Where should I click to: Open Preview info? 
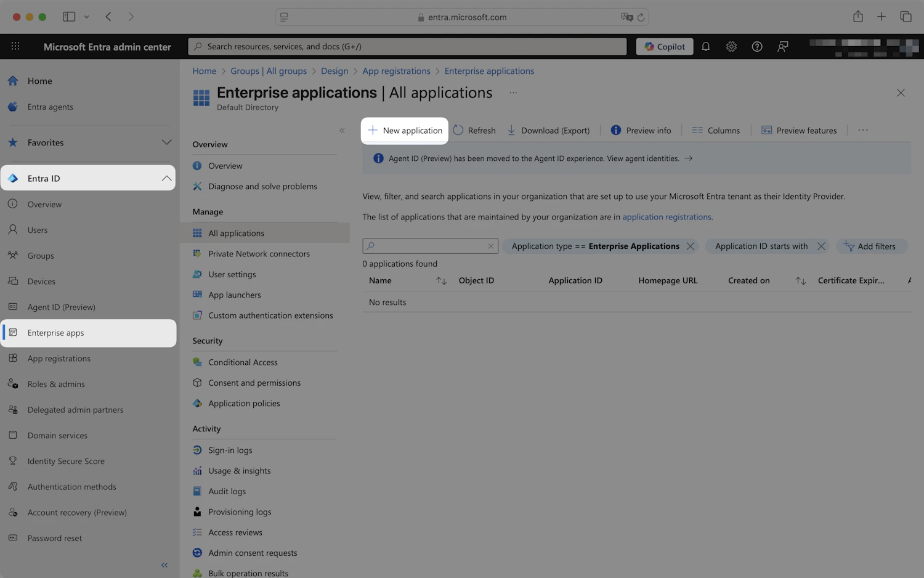(641, 131)
